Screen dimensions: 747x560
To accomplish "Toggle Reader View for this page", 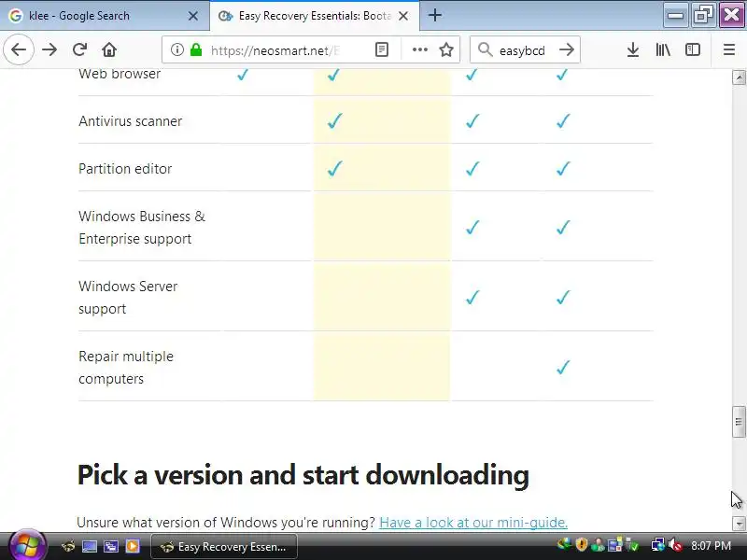I will [382, 49].
